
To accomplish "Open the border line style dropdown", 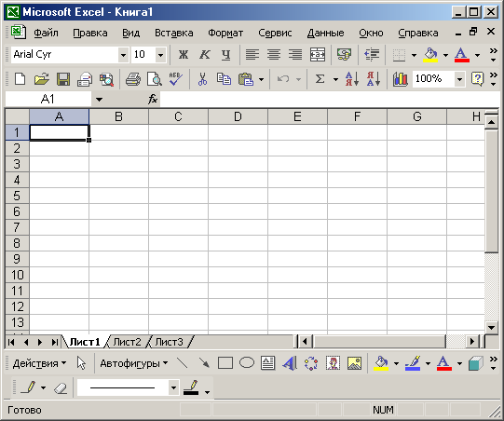I will (173, 387).
